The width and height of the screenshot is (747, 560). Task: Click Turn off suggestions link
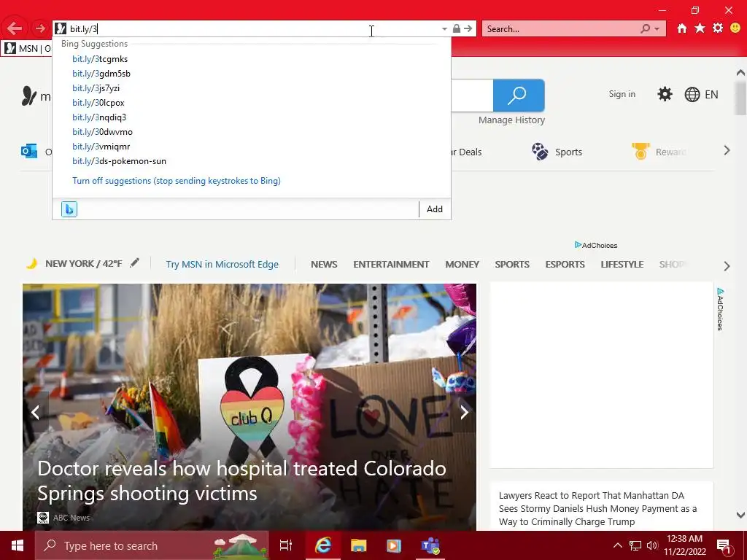tap(177, 181)
